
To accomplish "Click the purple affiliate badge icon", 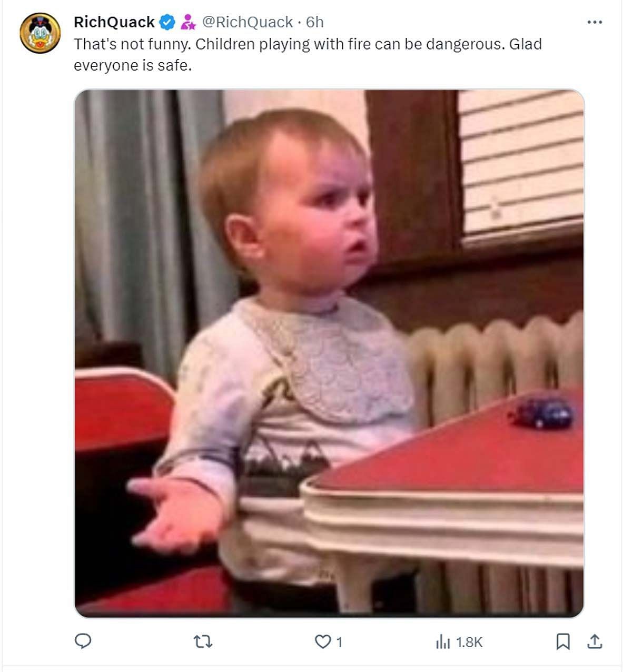I will point(187,22).
